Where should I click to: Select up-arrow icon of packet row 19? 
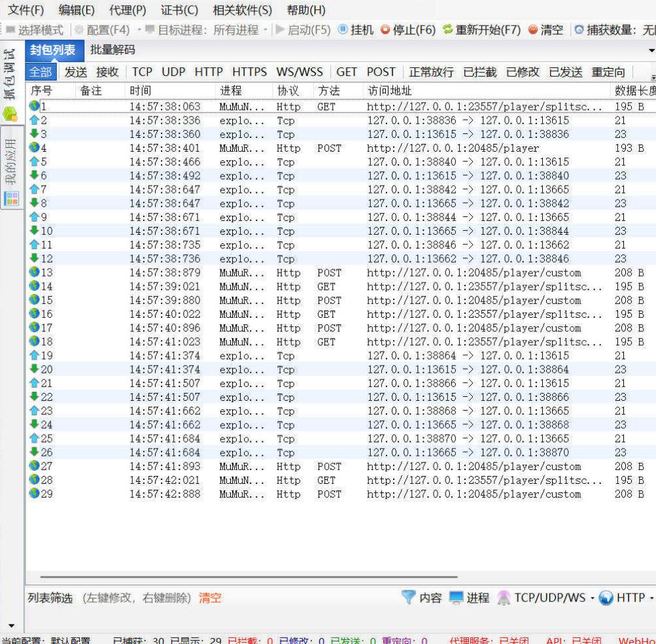[34, 355]
